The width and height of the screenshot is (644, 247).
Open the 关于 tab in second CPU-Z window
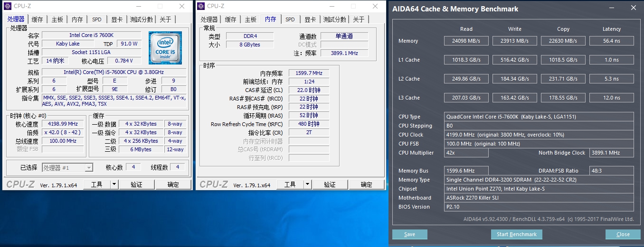(x=359, y=19)
